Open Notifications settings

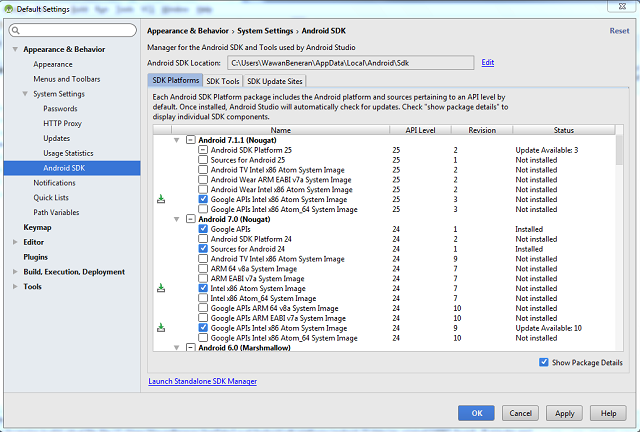[x=54, y=183]
